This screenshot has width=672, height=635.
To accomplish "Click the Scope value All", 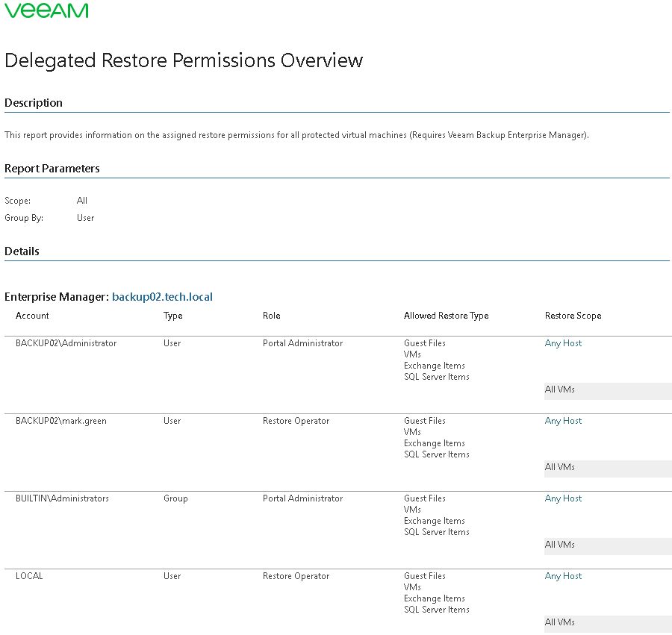I will (82, 201).
